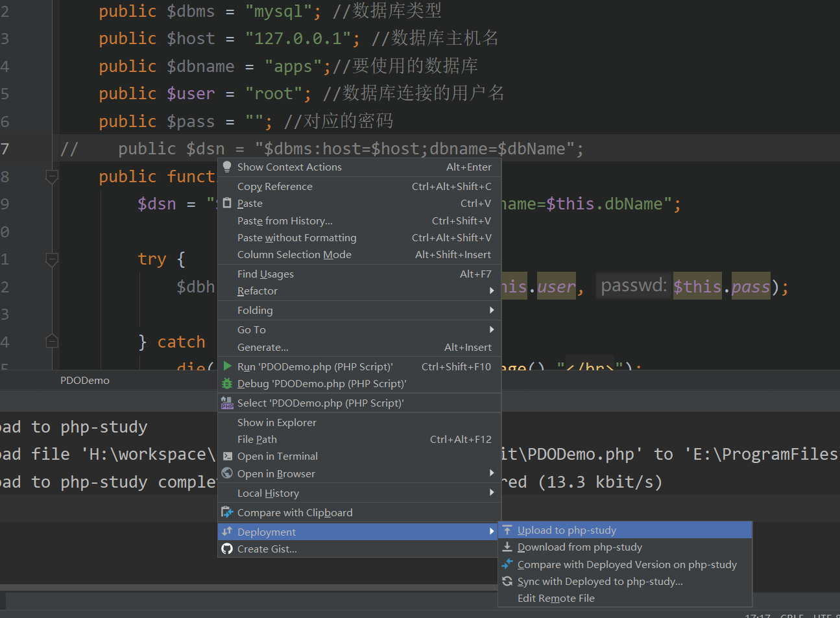Expand the Refactor submenu arrow
The height and width of the screenshot is (618, 840).
pos(492,291)
